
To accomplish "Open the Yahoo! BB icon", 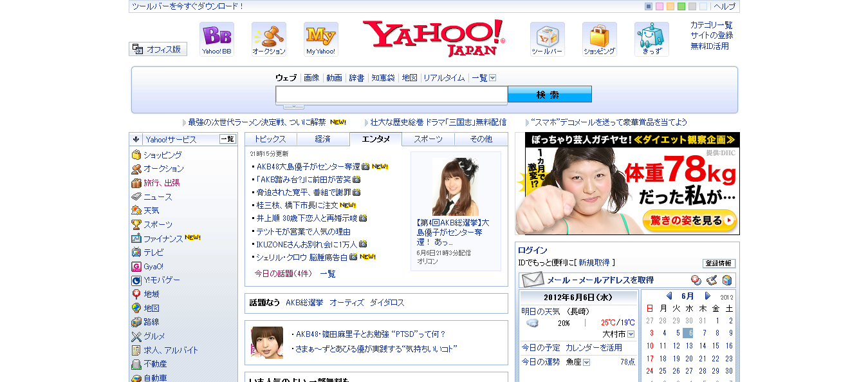I will tap(216, 39).
